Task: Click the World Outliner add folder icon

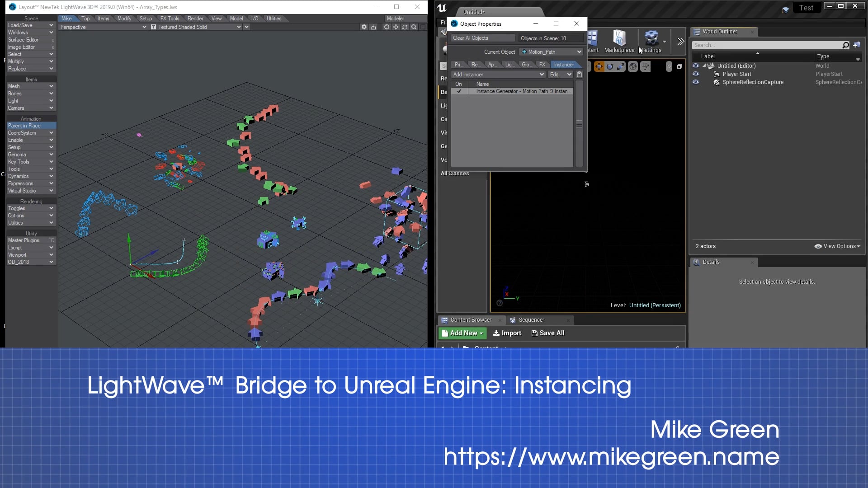Action: tap(856, 45)
